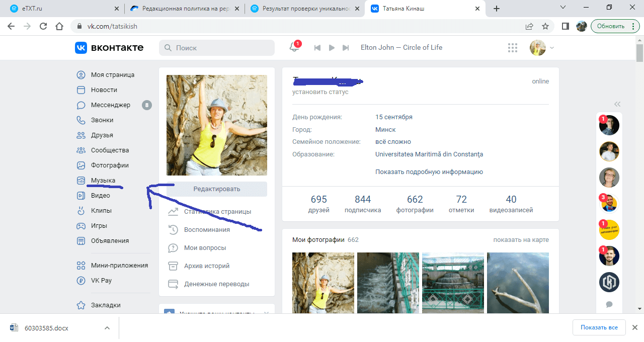Click the Игры gamepad icon
Screen dimensions: 644x342
pyautogui.click(x=80, y=225)
